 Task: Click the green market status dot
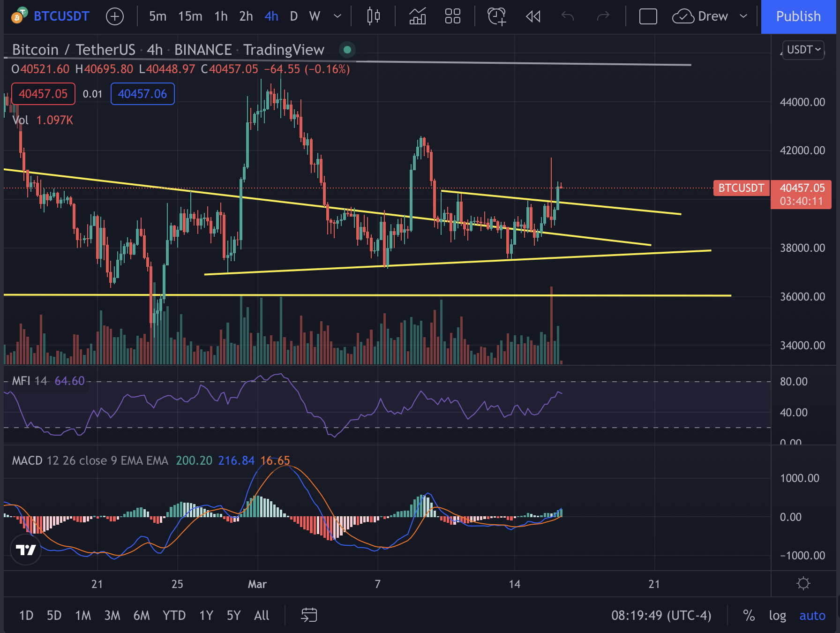tap(347, 49)
